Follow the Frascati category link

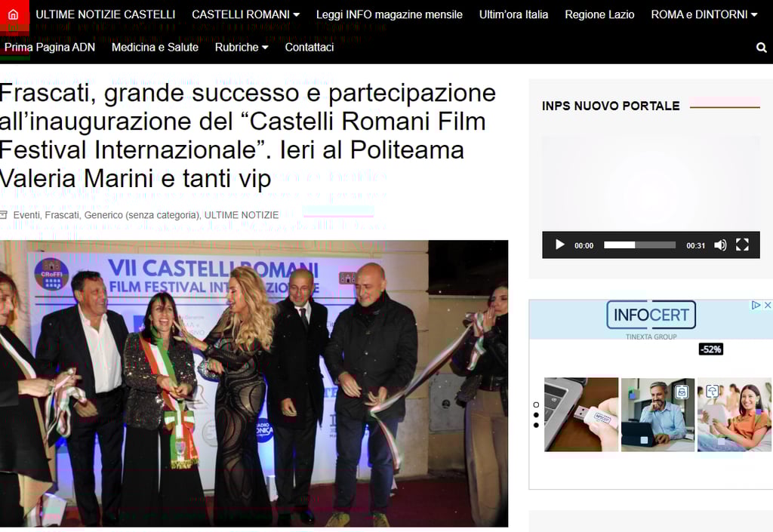pyautogui.click(x=62, y=215)
